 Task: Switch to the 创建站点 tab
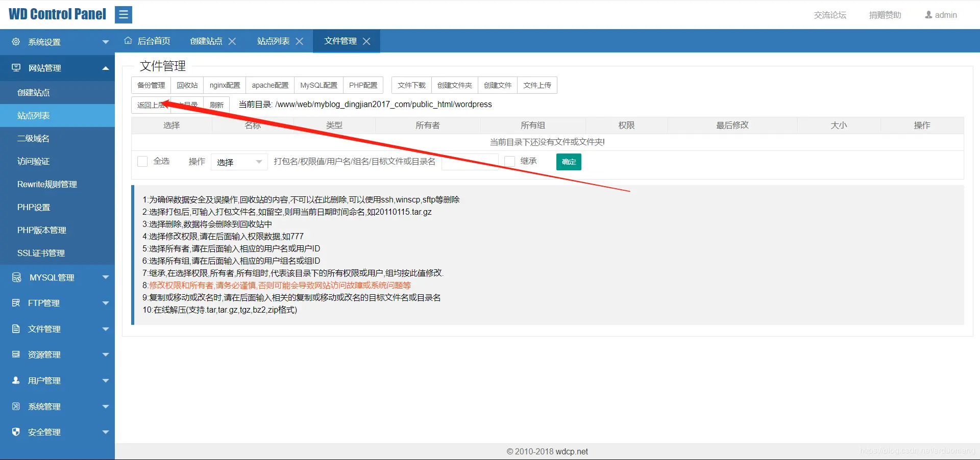(x=206, y=41)
